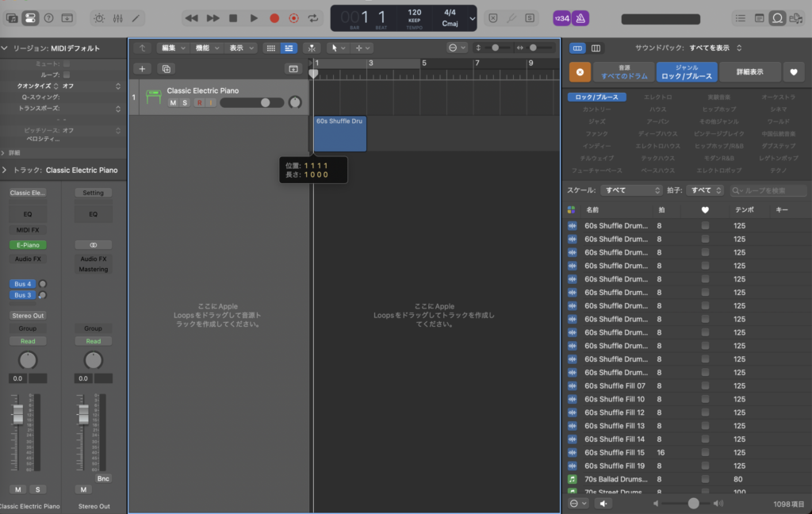Image resolution: width=812 pixels, height=514 pixels.
Task: Open the List Editors icon
Action: [x=741, y=17]
